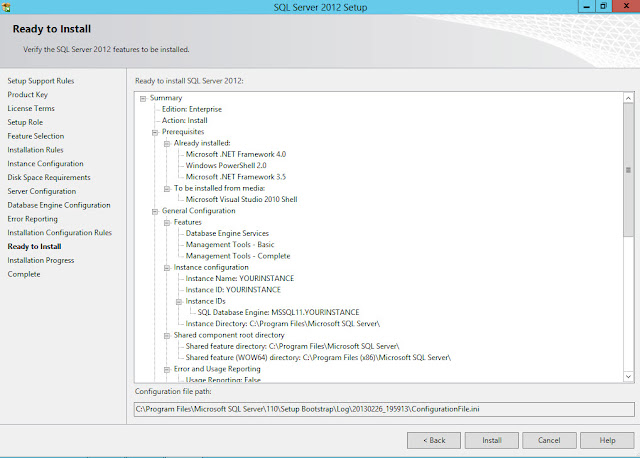This screenshot has width=640, height=458.
Task: Click the Install button
Action: click(492, 440)
